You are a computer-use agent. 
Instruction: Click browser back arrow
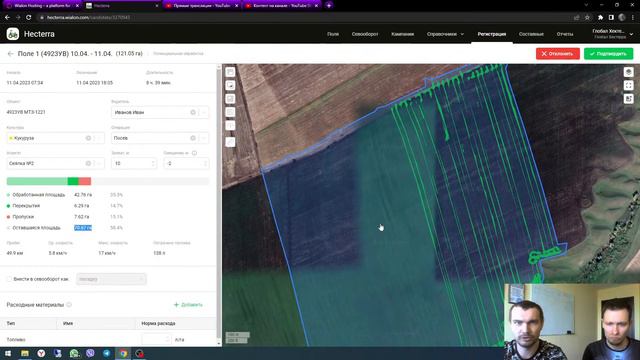coord(7,18)
